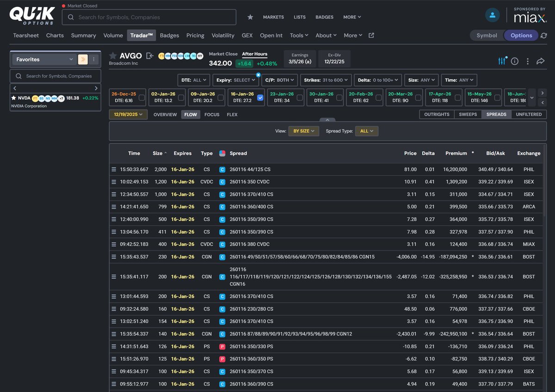This screenshot has height=392, width=555.
Task: Check the 26-Dec-25 expiry checkbox
Action: 142,98
